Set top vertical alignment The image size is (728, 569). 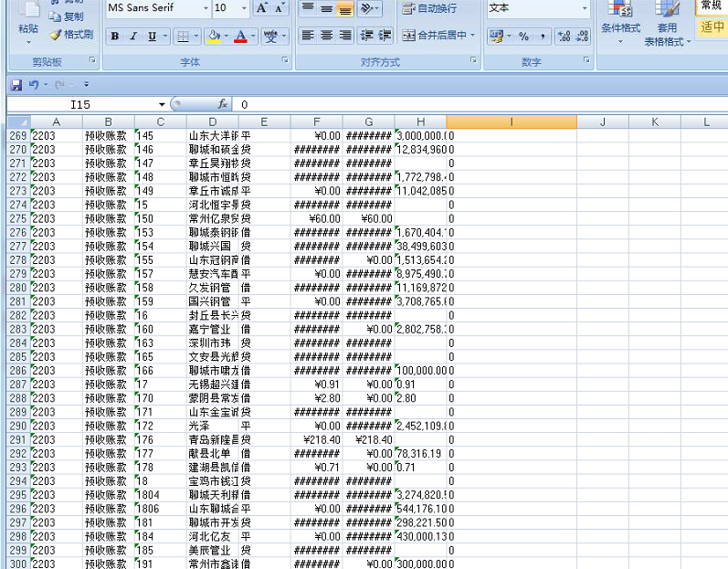[x=307, y=8]
